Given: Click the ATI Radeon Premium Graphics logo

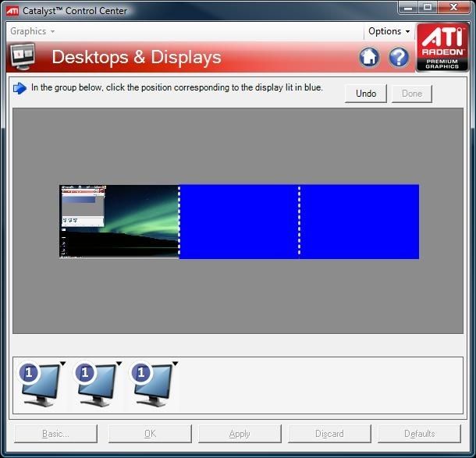Looking at the screenshot, I should 442,47.
